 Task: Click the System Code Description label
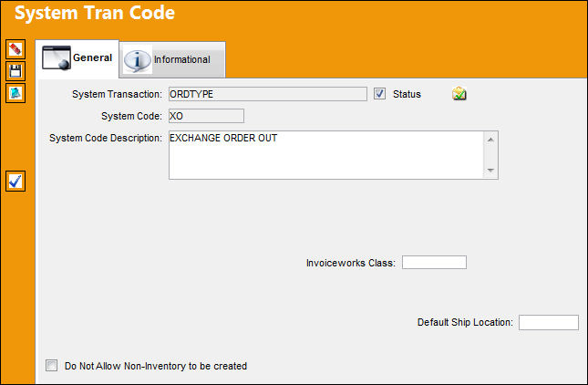click(106, 138)
